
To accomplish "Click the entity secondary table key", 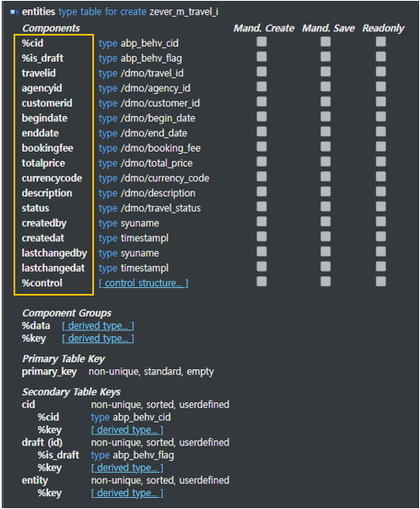I will coord(35,480).
